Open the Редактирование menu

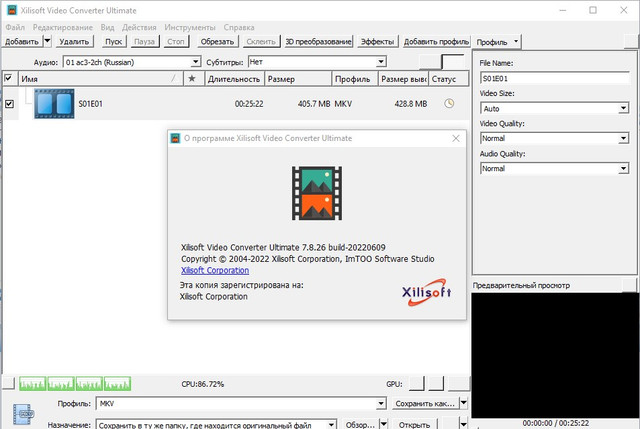(62, 27)
